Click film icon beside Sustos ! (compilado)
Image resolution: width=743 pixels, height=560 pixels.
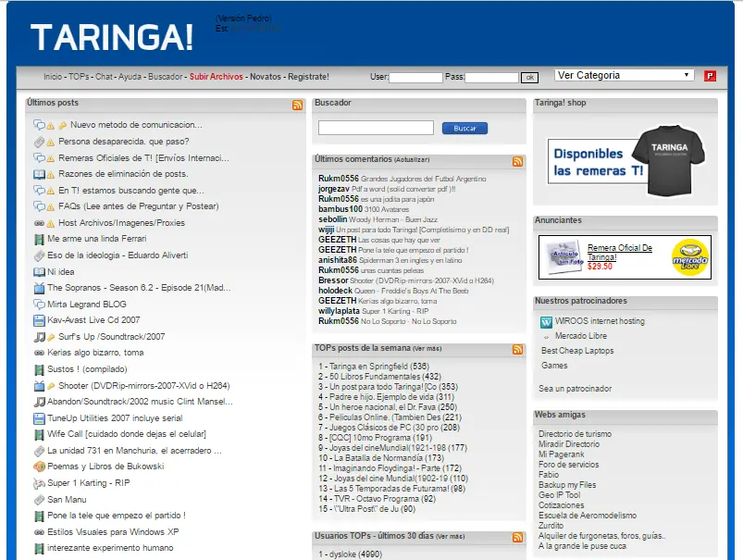click(x=39, y=369)
